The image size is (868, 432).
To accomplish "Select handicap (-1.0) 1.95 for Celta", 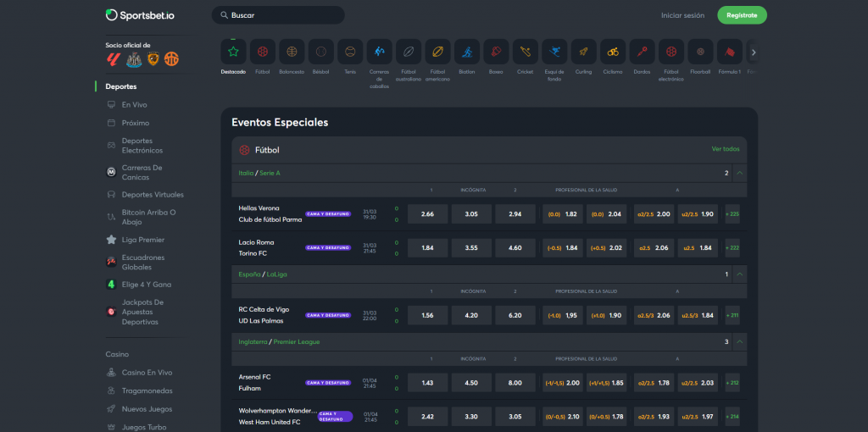I will (563, 315).
